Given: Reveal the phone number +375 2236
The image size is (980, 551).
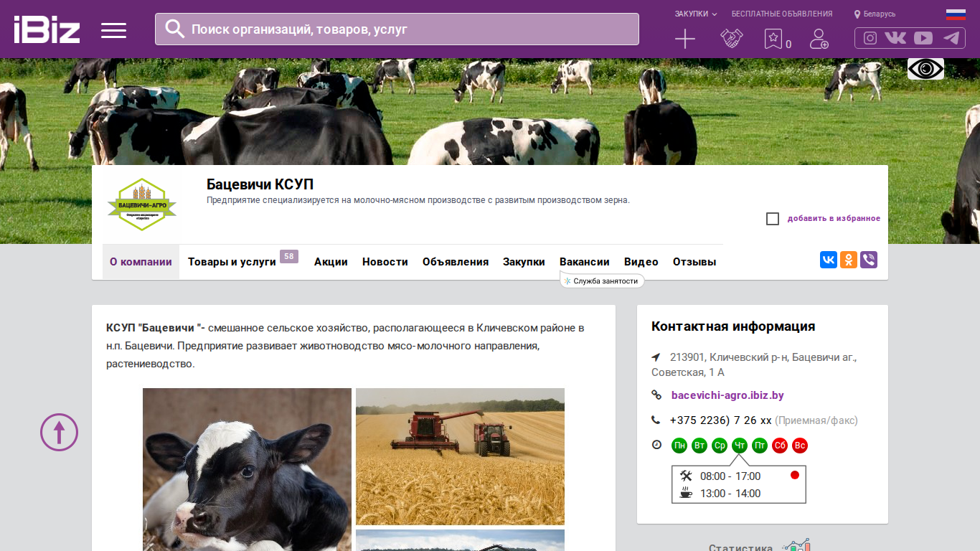Looking at the screenshot, I should tap(720, 420).
